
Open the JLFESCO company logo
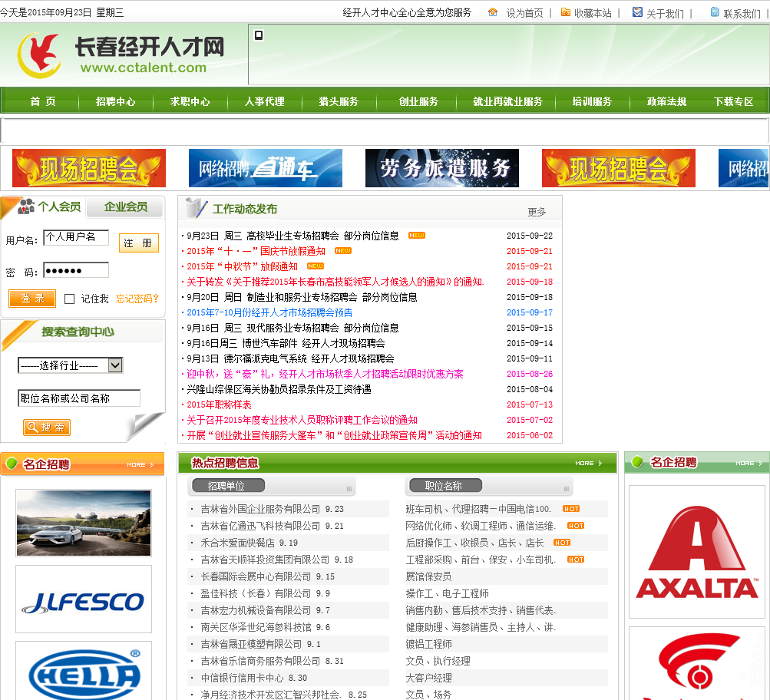[x=84, y=599]
